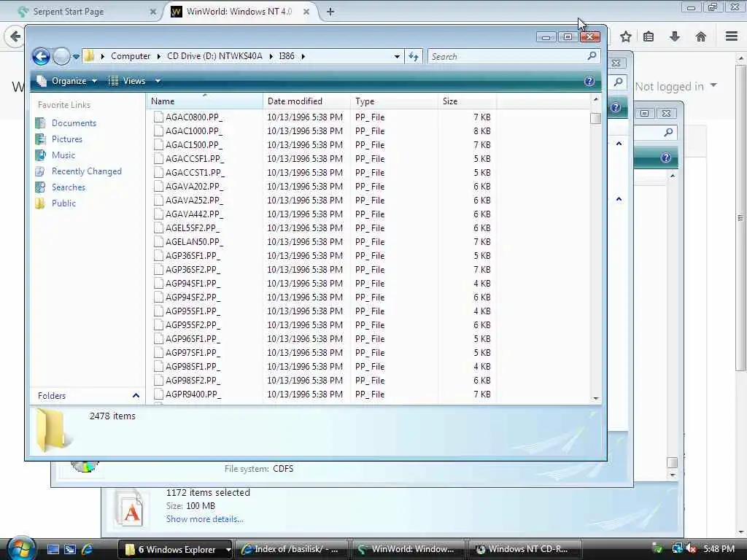
Task: Select file AGP94SF2.PP_
Action: [193, 297]
